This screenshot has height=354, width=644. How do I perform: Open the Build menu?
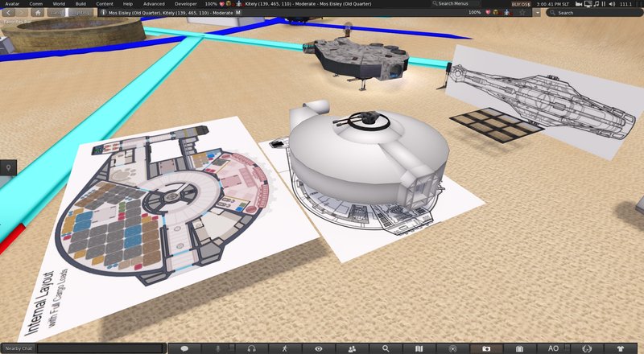(x=80, y=4)
